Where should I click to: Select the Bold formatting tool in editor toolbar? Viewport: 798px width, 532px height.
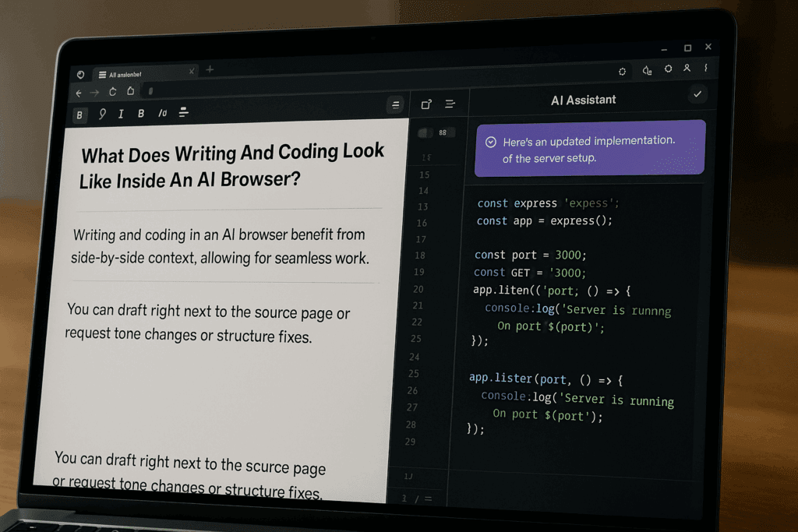(x=79, y=115)
